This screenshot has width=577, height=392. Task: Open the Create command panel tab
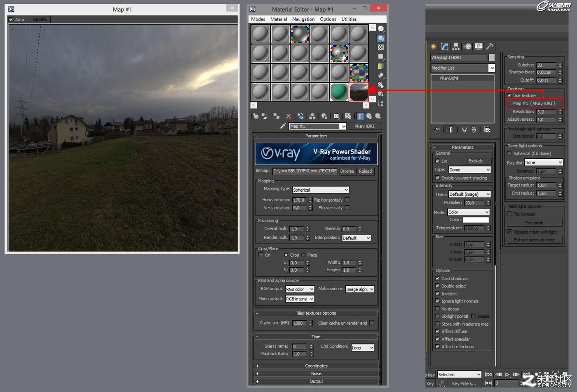coord(433,47)
